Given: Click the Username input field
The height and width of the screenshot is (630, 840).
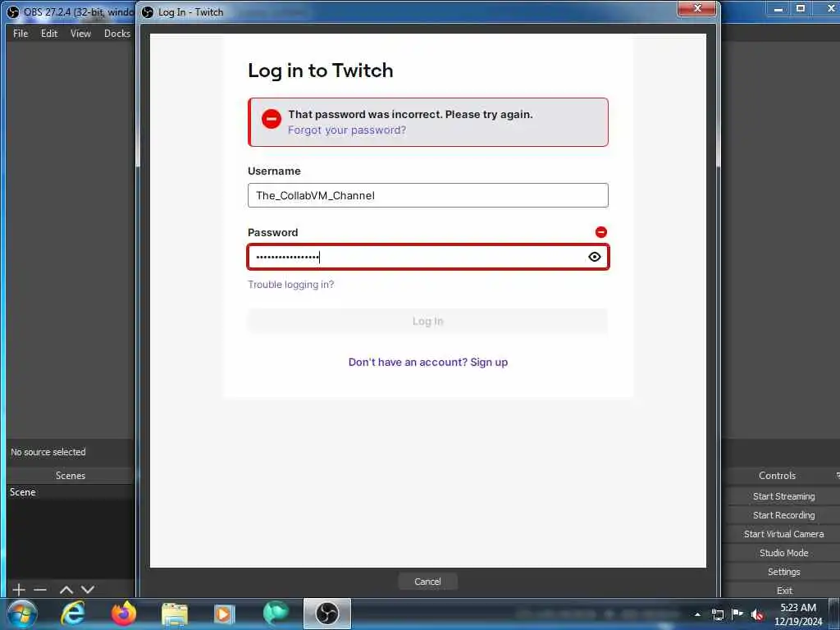Looking at the screenshot, I should click(x=427, y=195).
